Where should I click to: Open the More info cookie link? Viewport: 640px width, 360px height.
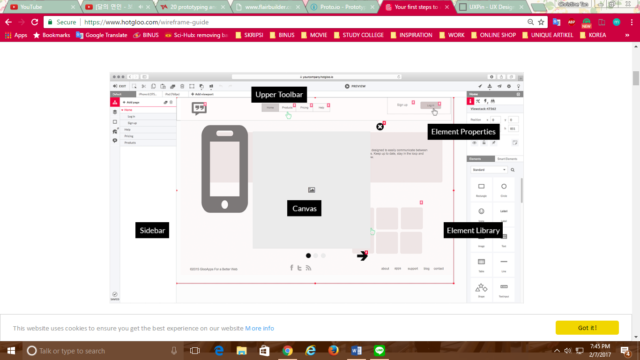(x=260, y=328)
